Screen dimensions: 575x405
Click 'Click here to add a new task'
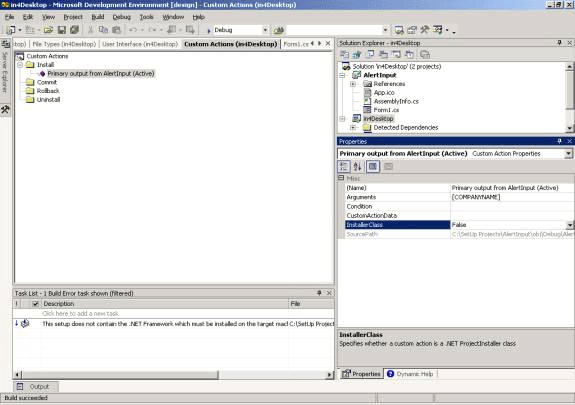pos(80,314)
